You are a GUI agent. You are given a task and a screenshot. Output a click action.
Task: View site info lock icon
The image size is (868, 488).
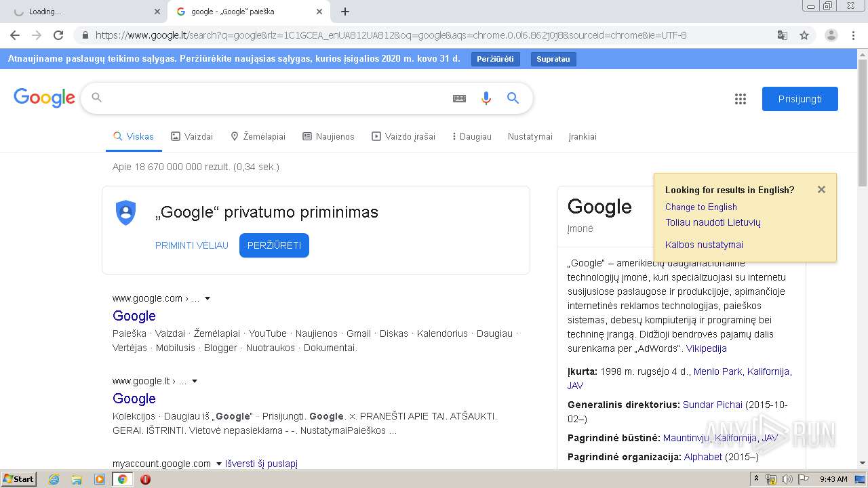pos(85,35)
